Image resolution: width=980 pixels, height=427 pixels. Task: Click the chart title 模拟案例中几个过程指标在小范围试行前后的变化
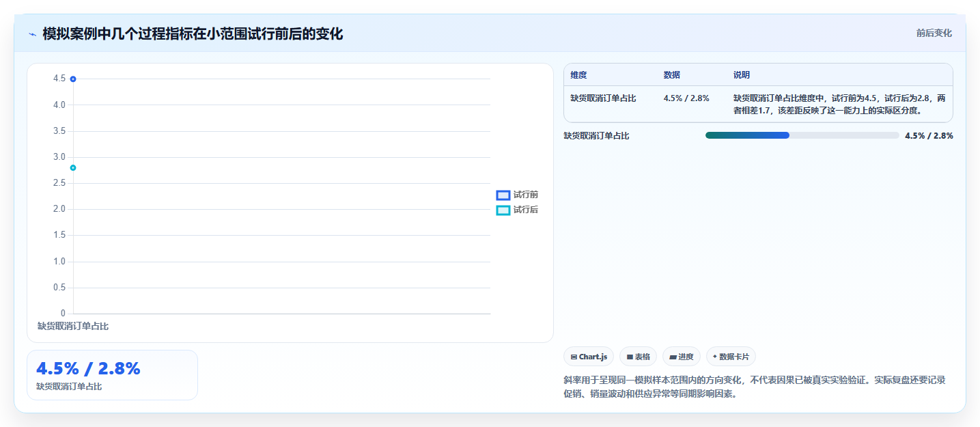coord(193,33)
